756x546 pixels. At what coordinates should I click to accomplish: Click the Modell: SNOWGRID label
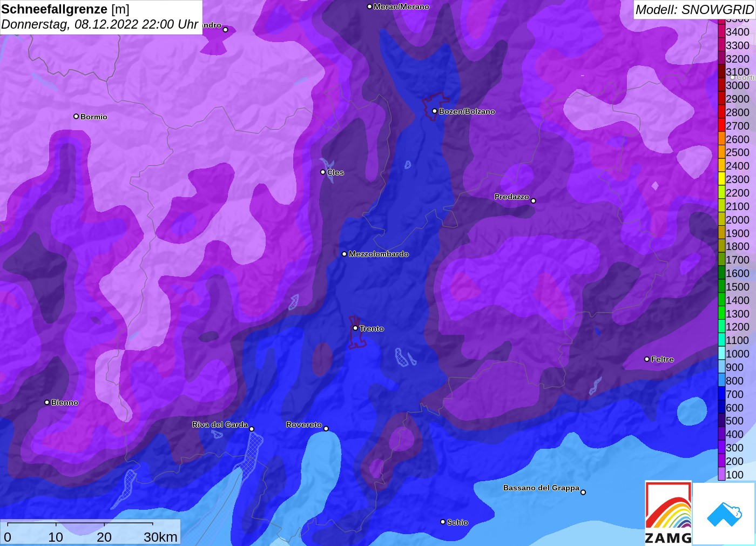(x=694, y=10)
